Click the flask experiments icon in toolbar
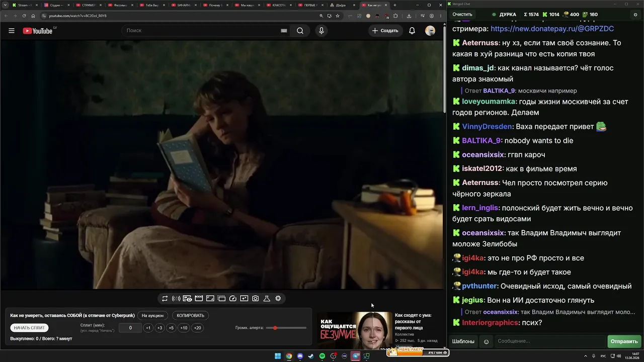 267,299
